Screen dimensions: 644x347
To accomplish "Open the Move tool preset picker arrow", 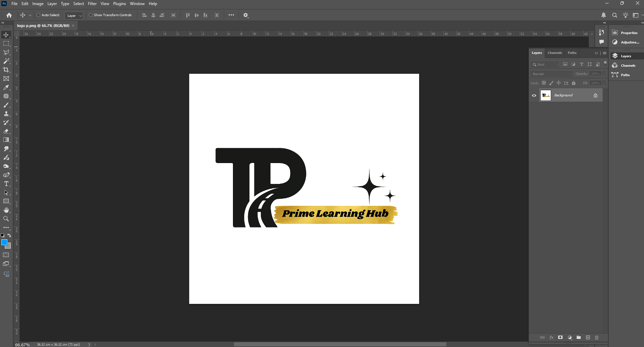I will click(30, 15).
